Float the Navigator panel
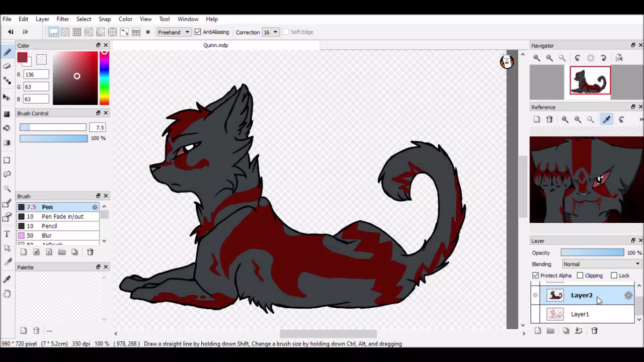The image size is (644, 362). tap(633, 45)
